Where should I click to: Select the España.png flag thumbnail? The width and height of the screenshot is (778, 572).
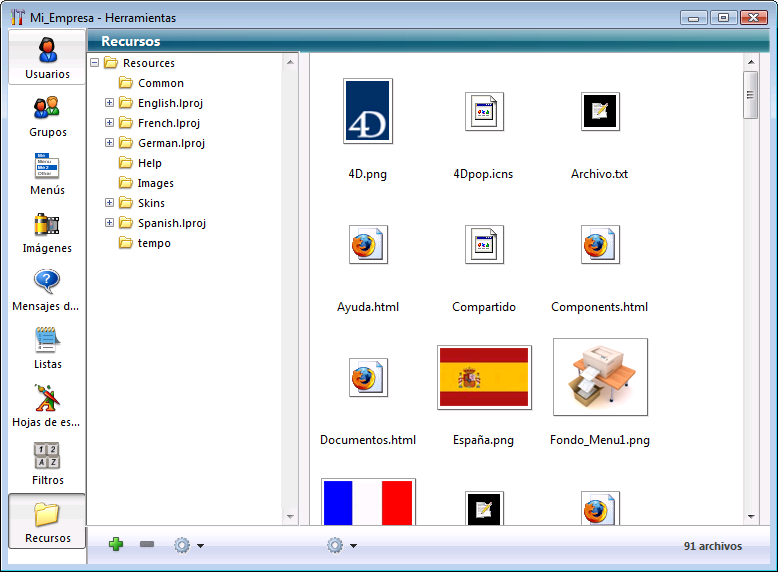tap(484, 377)
